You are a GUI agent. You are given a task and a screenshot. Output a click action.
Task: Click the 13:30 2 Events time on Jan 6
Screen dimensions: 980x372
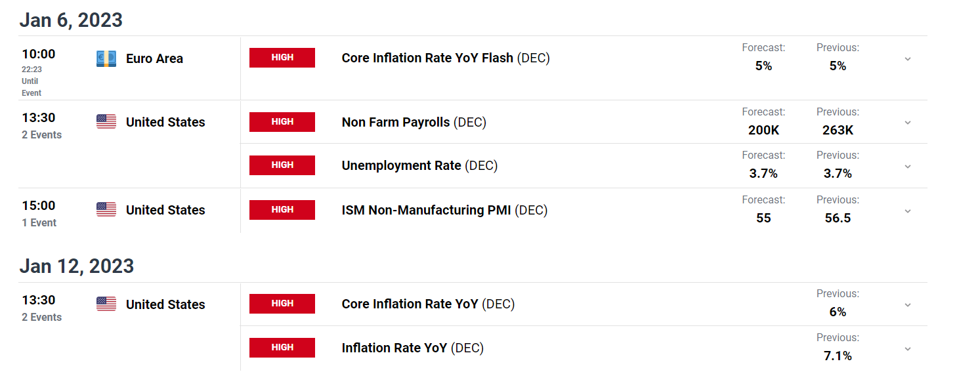[x=42, y=125]
